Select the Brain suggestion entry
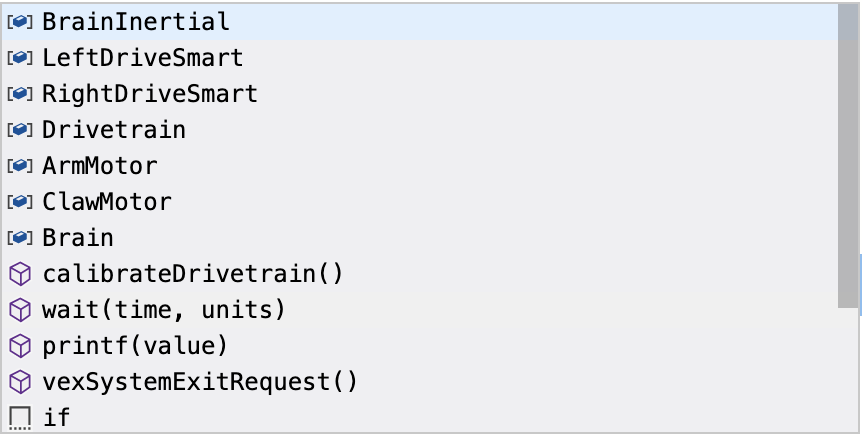This screenshot has height=436, width=862. pos(77,237)
